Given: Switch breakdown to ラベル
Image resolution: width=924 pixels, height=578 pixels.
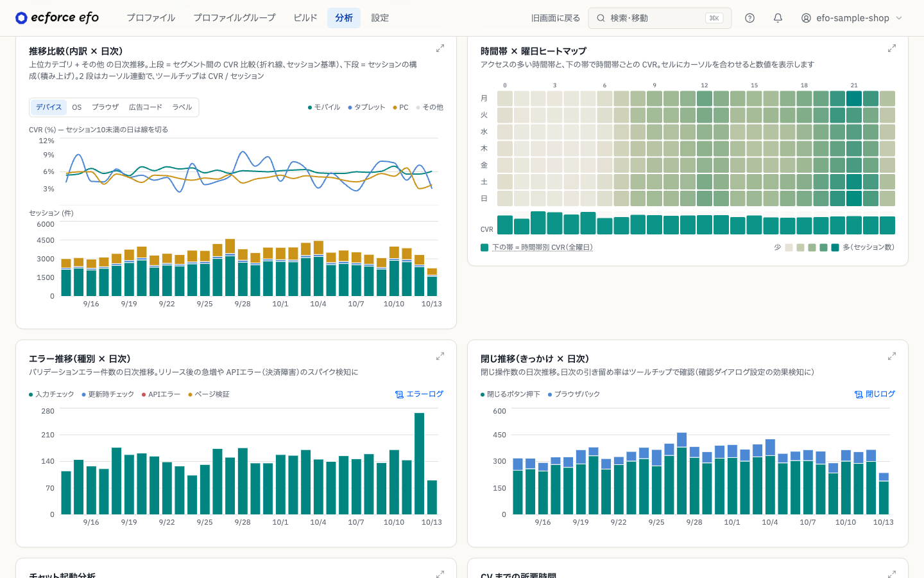Looking at the screenshot, I should point(182,107).
